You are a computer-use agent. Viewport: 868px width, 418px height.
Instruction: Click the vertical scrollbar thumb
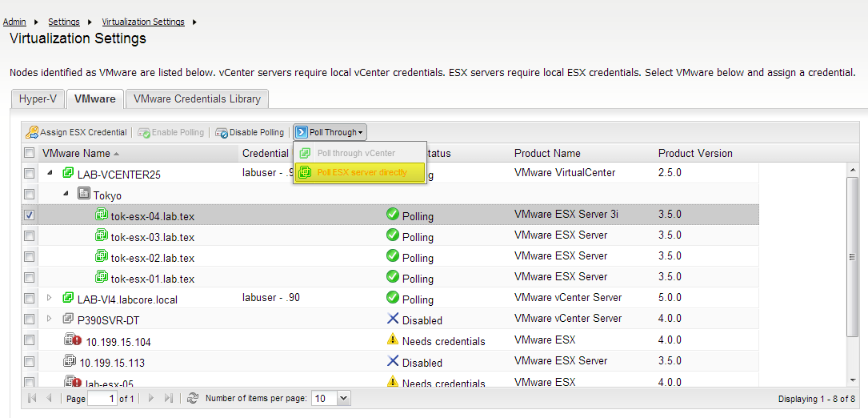pos(852,257)
